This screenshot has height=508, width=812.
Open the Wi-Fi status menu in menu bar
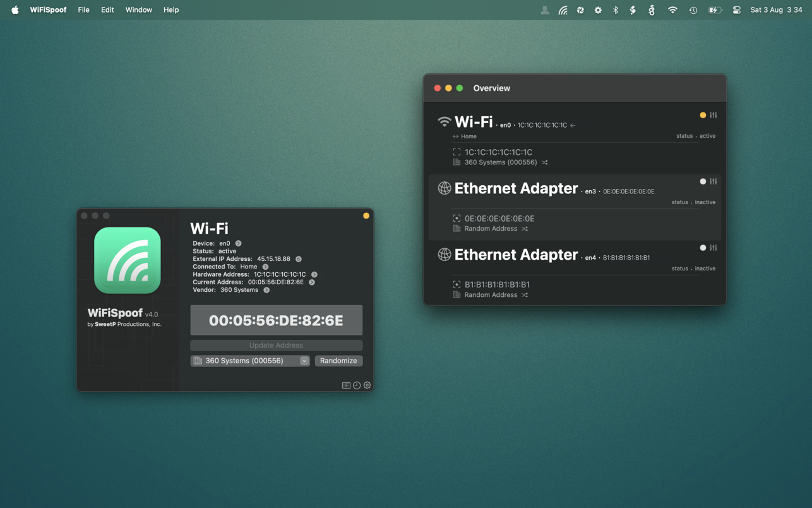pos(672,10)
